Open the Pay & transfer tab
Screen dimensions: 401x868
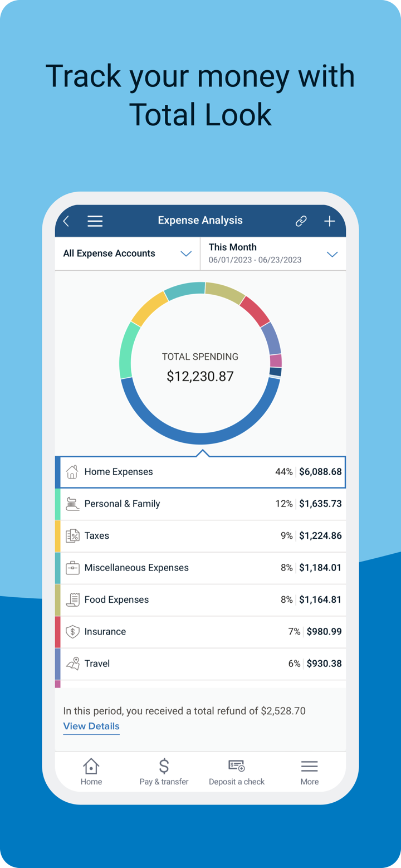(x=164, y=772)
